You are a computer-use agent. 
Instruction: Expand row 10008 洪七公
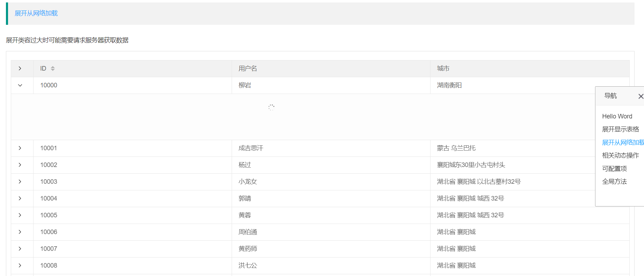tap(20, 266)
